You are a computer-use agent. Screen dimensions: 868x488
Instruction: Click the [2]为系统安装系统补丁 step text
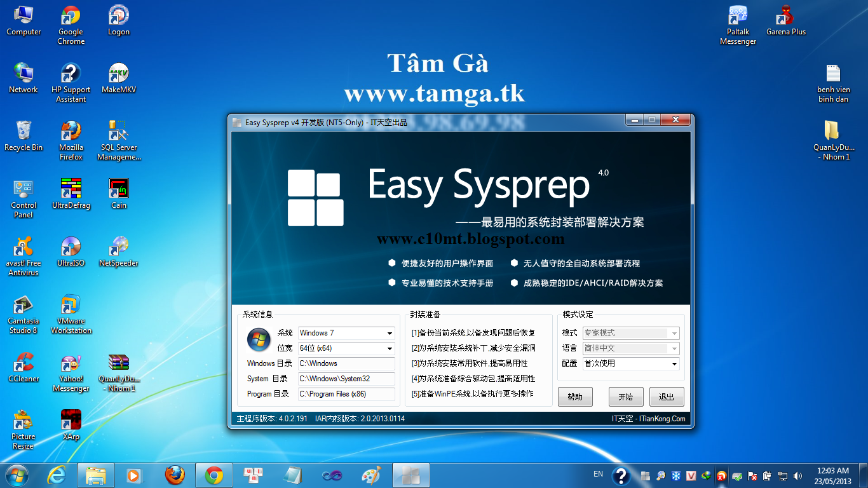pyautogui.click(x=473, y=348)
